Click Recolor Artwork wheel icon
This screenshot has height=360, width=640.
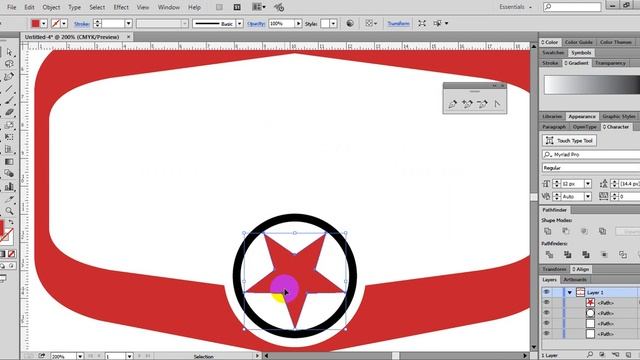click(x=350, y=24)
